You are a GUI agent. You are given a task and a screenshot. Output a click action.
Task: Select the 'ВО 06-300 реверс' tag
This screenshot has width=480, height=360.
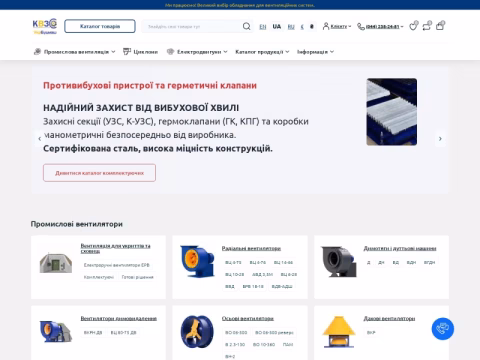pos(274,332)
